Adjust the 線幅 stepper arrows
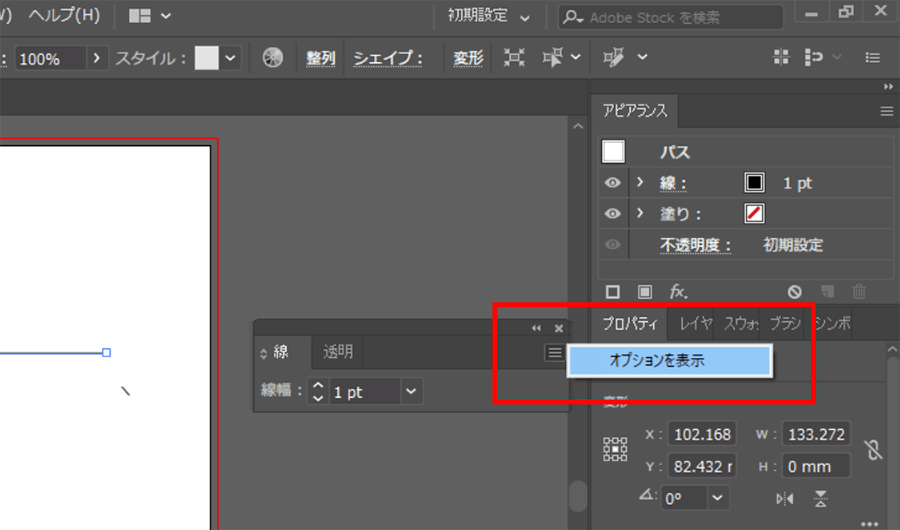 318,392
